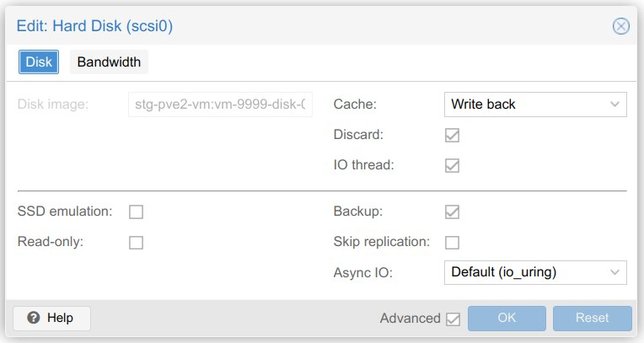The height and width of the screenshot is (343, 644).
Task: Expand the Cache dropdown arrow
Action: point(614,105)
